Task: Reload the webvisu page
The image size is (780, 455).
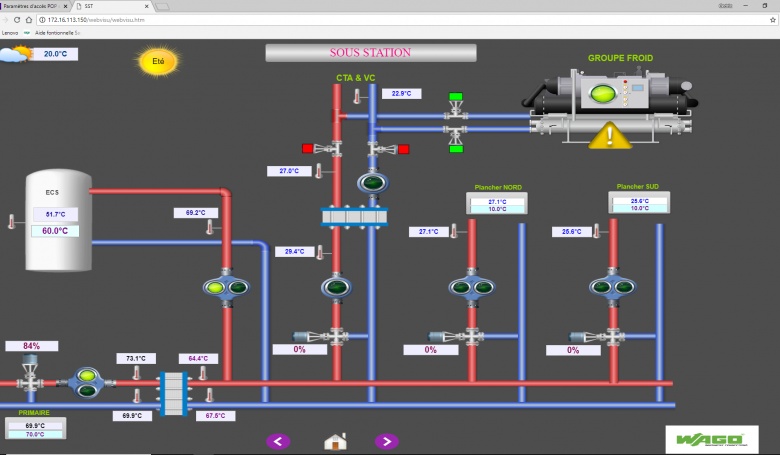Action: coord(16,20)
